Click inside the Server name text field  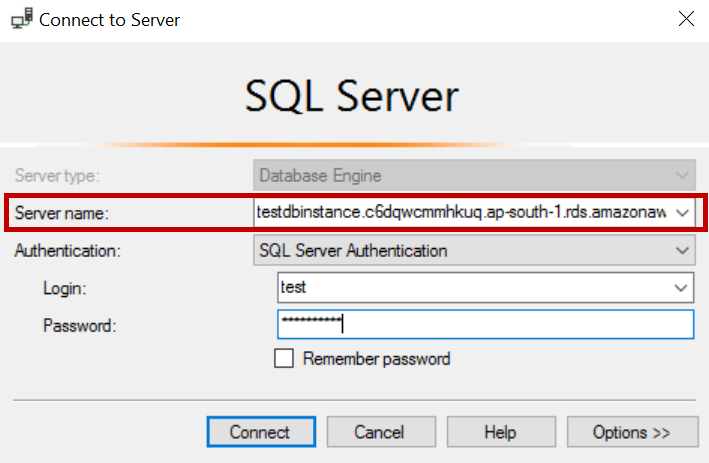462,212
